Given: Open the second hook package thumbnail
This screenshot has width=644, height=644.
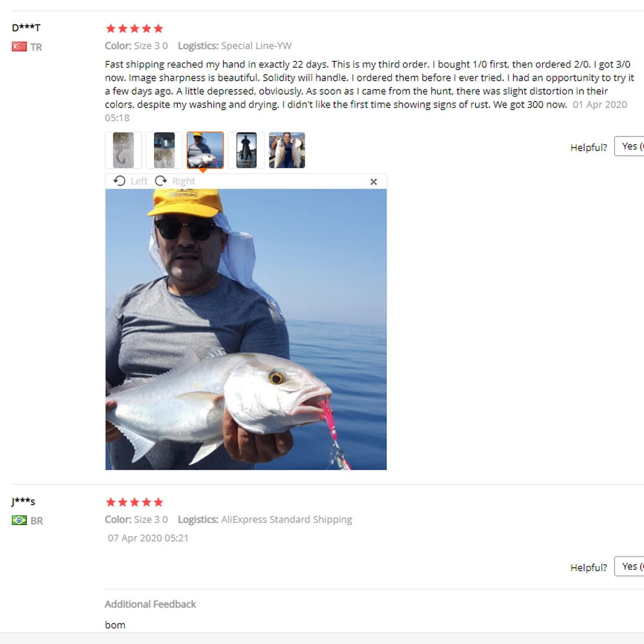Looking at the screenshot, I should [164, 150].
